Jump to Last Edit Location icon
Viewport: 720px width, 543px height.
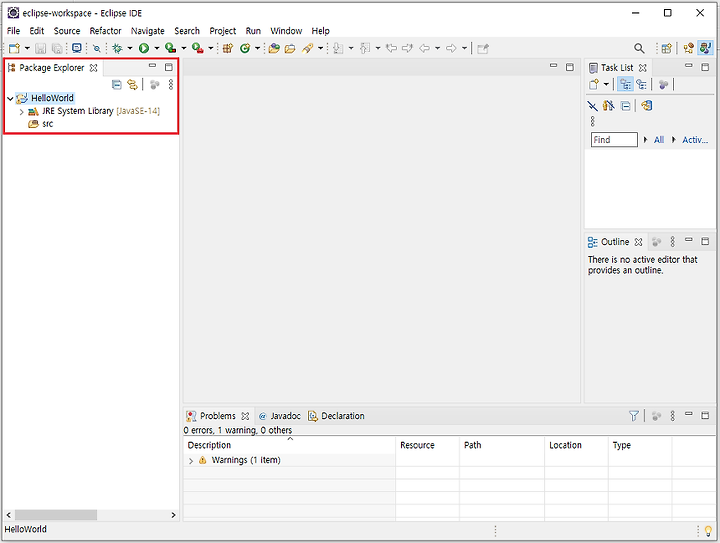click(391, 48)
